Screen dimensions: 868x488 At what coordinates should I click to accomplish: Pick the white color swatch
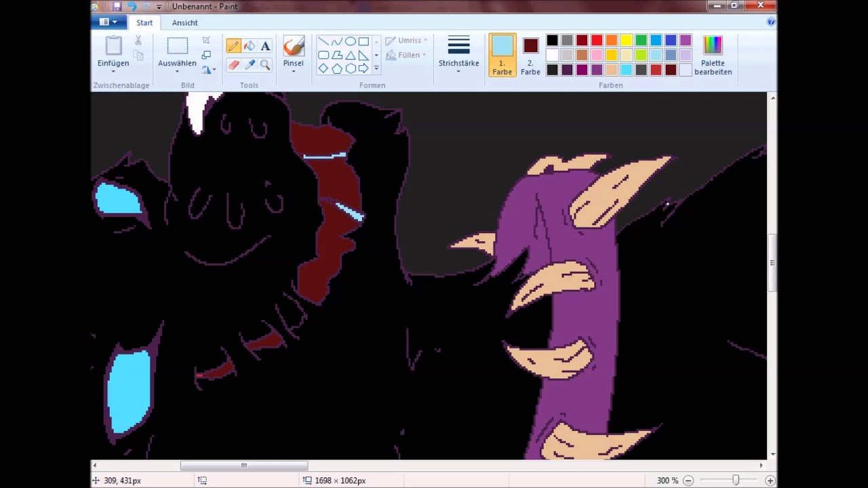click(552, 55)
